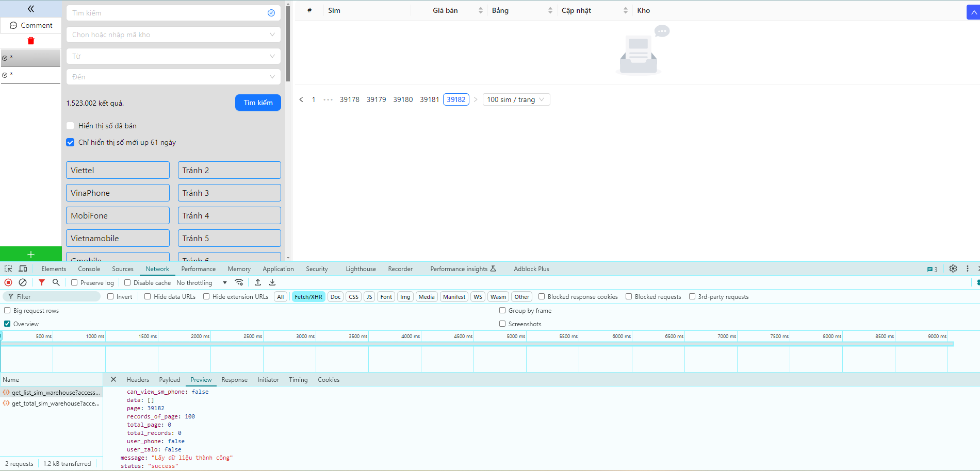The image size is (980, 471).
Task: Uncheck the Overview checkbox
Action: 7,324
